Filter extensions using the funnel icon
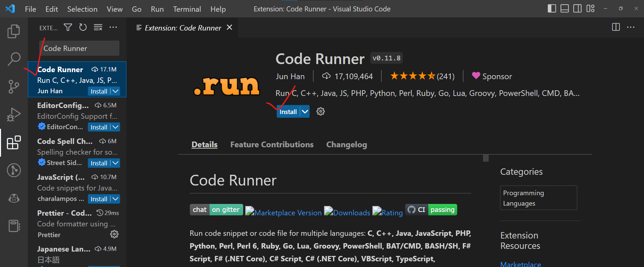 coord(68,28)
